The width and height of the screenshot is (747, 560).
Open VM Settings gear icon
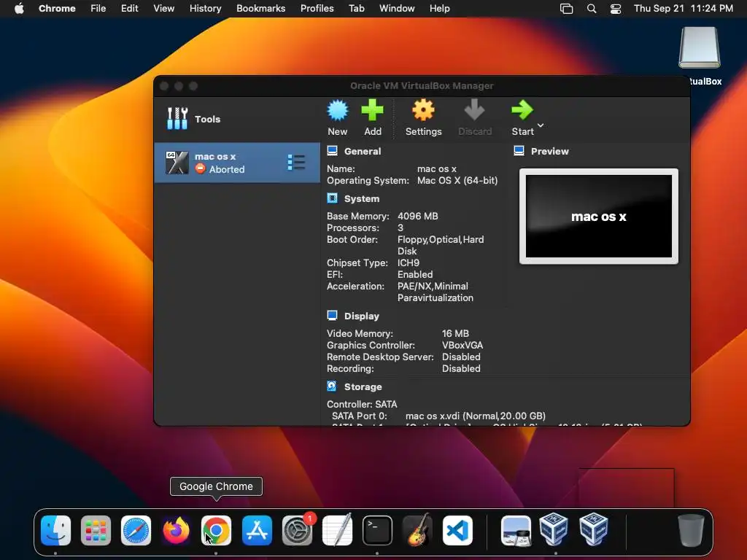423,111
